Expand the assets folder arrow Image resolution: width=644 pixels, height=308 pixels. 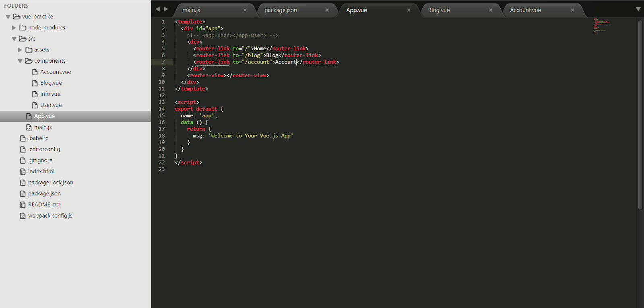click(x=20, y=50)
